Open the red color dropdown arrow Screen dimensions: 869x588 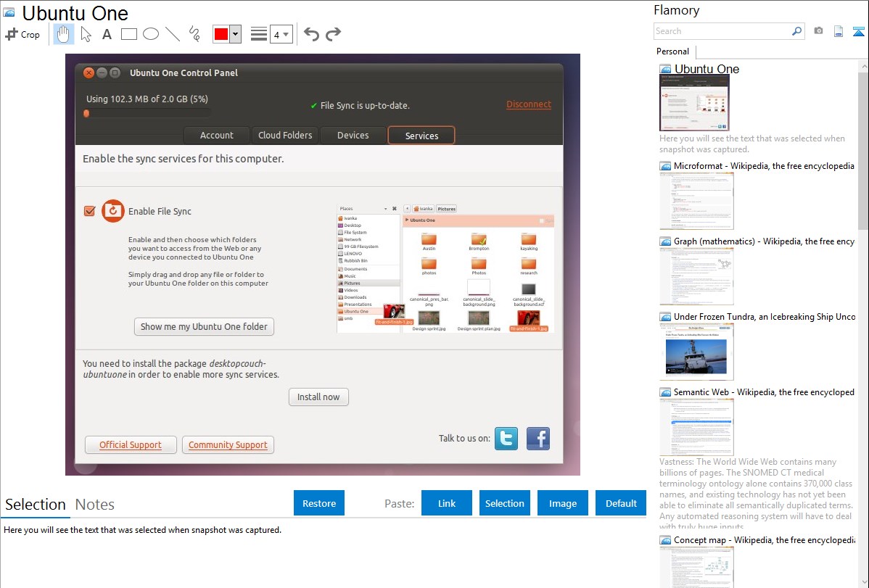pyautogui.click(x=235, y=34)
